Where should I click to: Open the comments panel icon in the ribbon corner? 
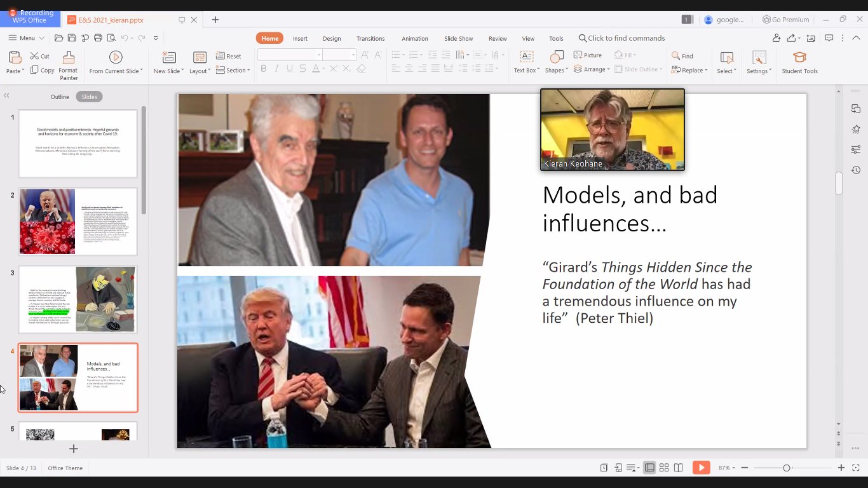pyautogui.click(x=829, y=38)
